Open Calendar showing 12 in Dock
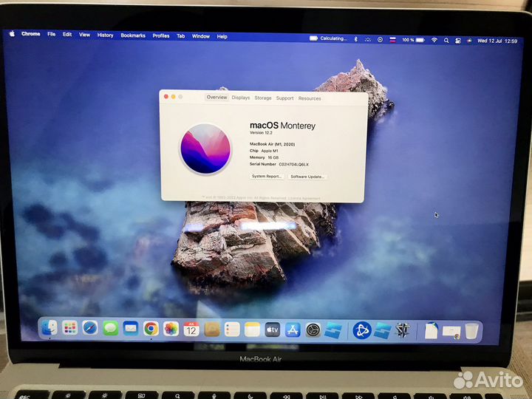 click(191, 329)
